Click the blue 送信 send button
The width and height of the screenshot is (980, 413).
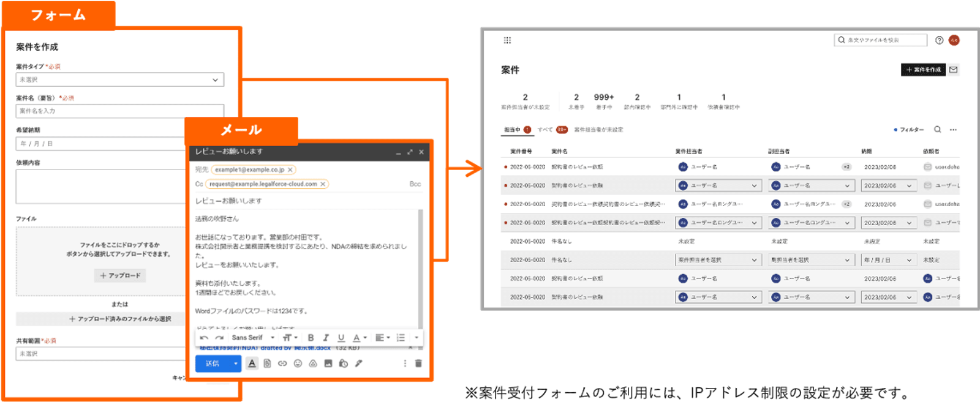coord(212,363)
